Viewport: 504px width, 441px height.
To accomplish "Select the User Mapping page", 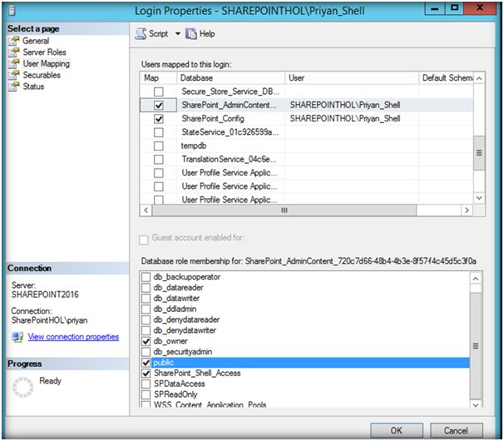I will tap(47, 64).
